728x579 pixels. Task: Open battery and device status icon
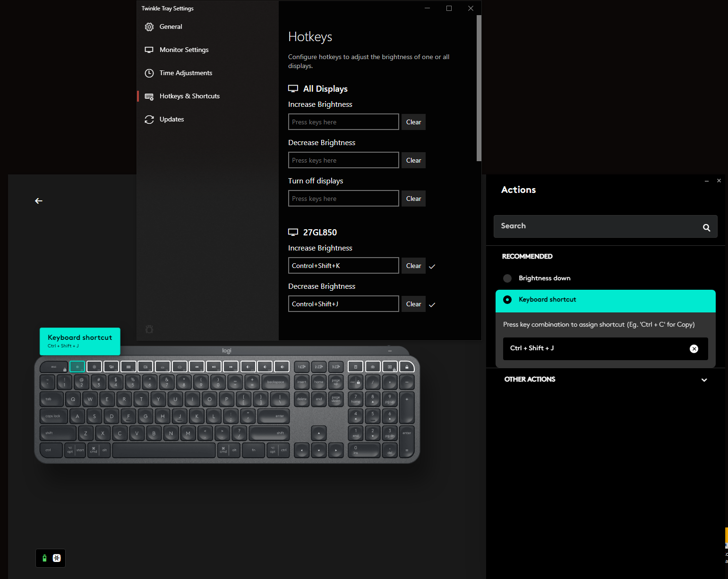pos(51,558)
